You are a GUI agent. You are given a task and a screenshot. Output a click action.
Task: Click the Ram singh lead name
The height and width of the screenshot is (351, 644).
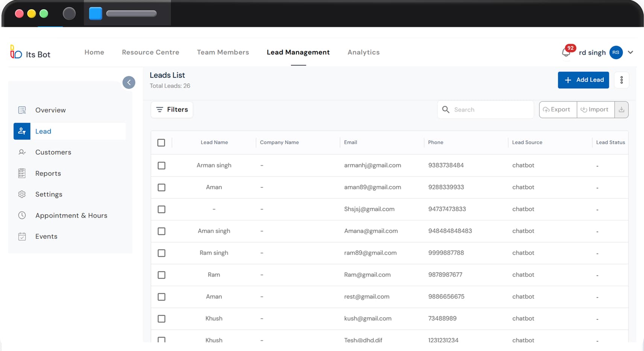point(214,253)
